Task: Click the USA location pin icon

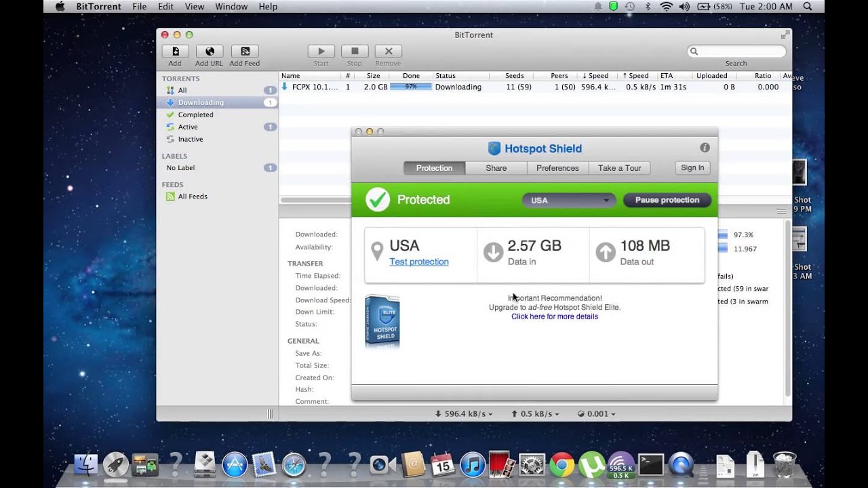Action: 378,252
